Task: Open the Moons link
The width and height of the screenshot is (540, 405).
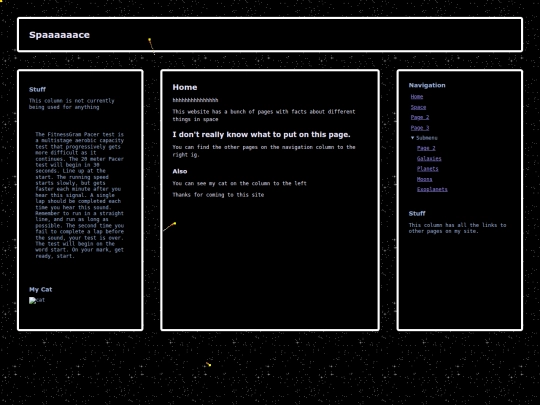Action: point(424,179)
